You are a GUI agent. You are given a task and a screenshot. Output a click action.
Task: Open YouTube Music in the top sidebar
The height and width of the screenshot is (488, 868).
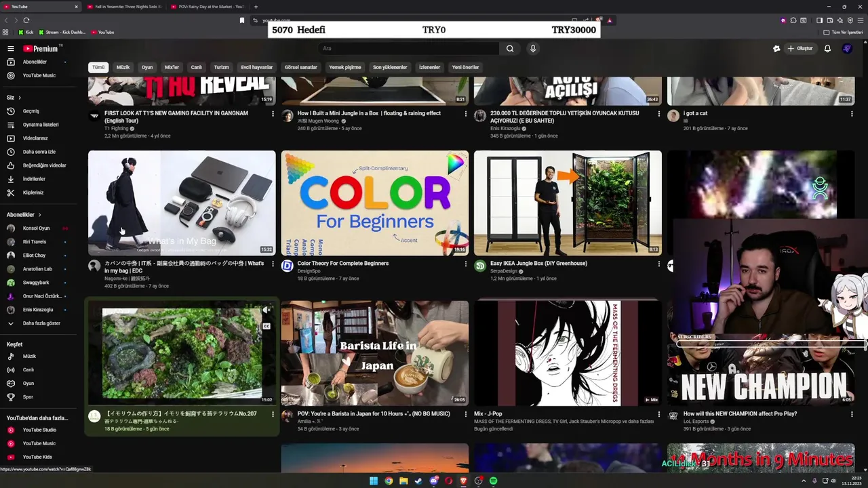pyautogui.click(x=37, y=75)
